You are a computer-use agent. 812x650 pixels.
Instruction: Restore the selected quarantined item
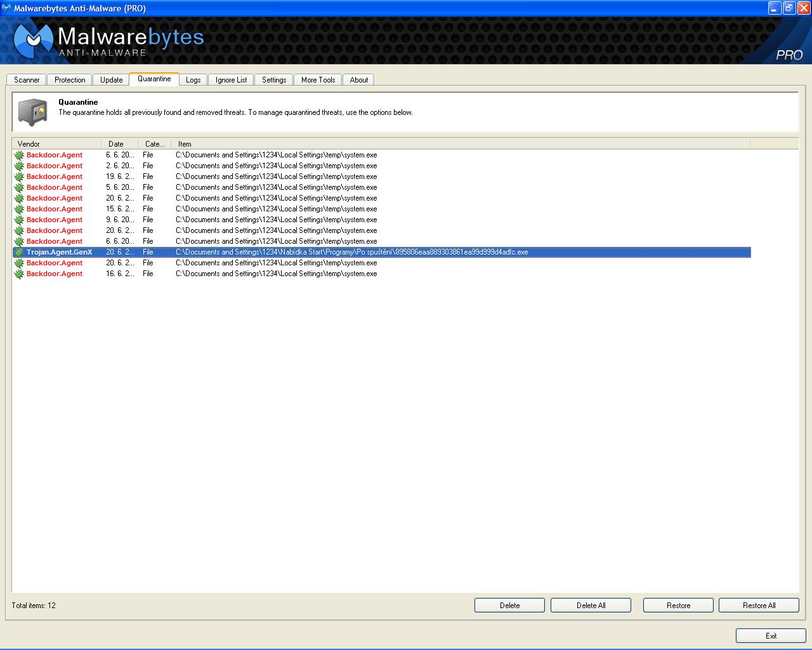pos(678,606)
